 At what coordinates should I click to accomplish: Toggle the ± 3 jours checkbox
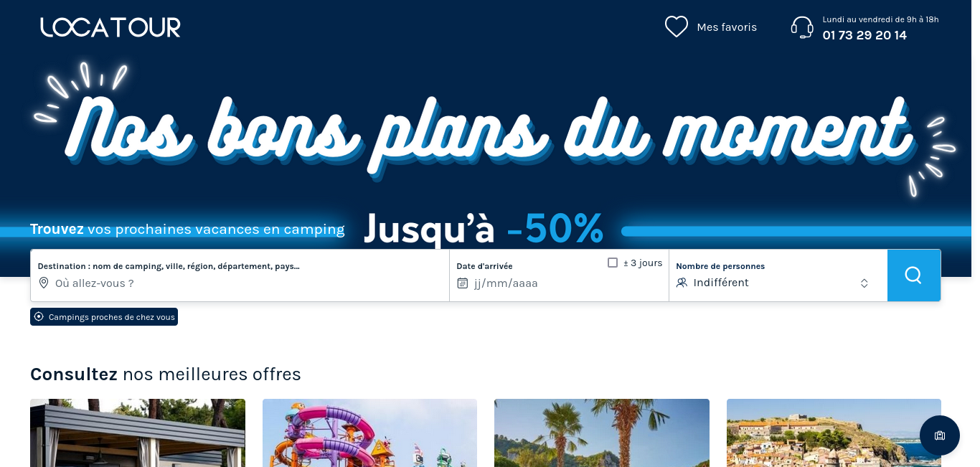coord(613,263)
